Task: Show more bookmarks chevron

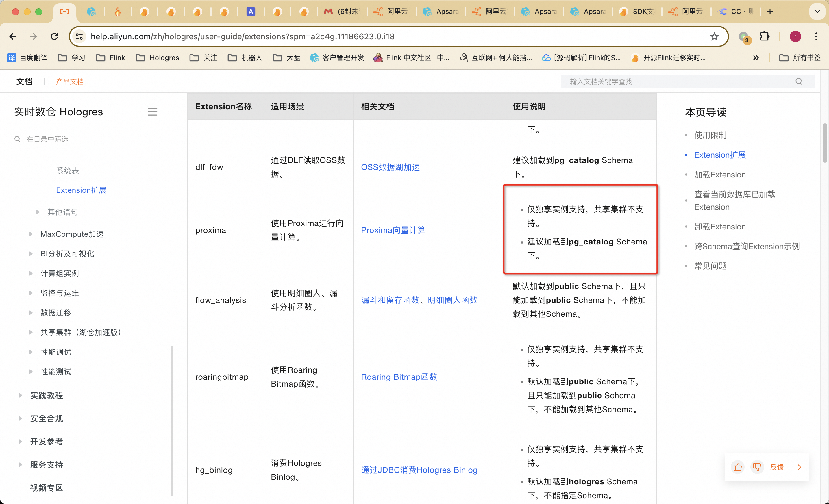Action: pos(756,58)
